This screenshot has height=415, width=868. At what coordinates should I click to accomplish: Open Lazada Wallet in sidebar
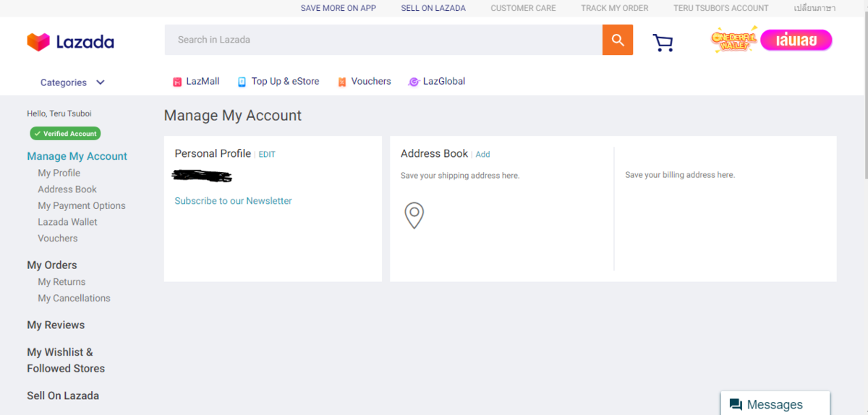pyautogui.click(x=67, y=222)
